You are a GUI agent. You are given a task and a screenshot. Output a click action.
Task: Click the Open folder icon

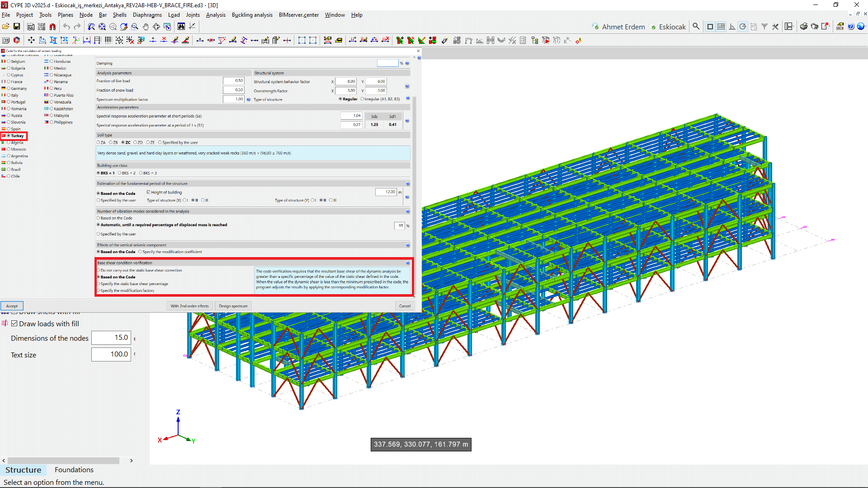pos(6,27)
